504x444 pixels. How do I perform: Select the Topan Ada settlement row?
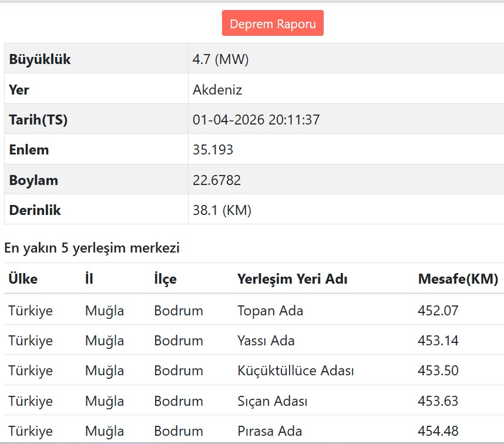coord(270,311)
